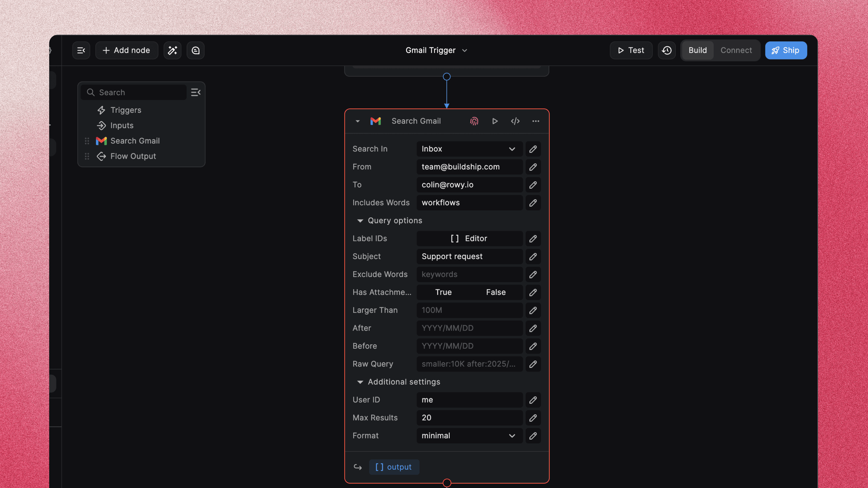The width and height of the screenshot is (868, 488).
Task: Click pencil icon beside Label IDs
Action: [x=533, y=238]
